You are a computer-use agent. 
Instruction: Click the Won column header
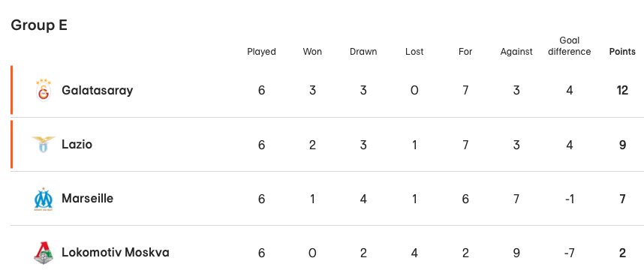[x=312, y=52]
